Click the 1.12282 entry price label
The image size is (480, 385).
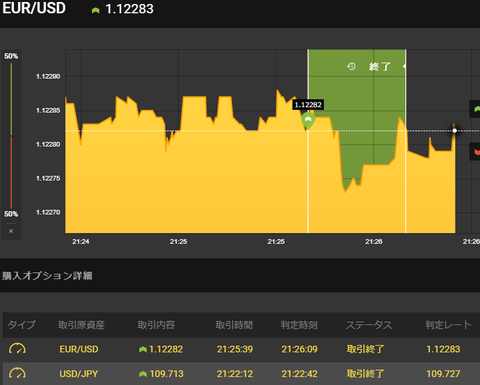308,105
